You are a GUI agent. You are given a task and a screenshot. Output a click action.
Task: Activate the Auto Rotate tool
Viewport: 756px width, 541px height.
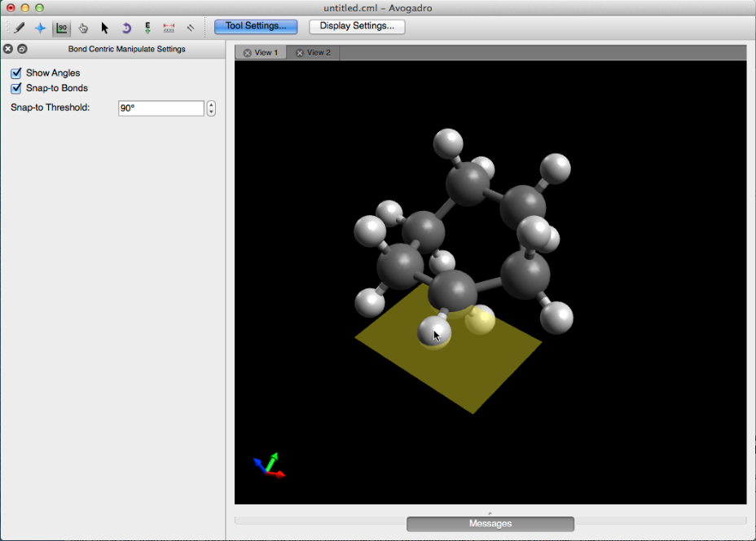tap(126, 28)
